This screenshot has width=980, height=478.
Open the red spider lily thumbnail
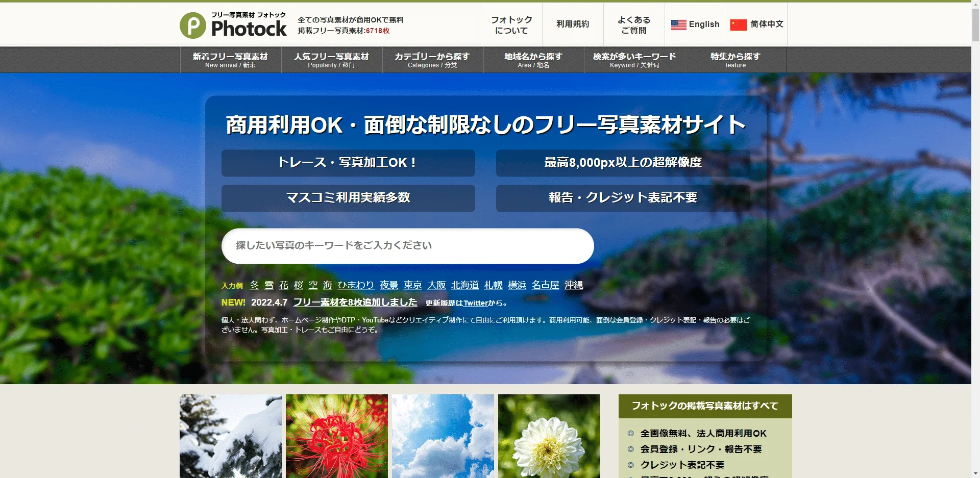(x=337, y=436)
